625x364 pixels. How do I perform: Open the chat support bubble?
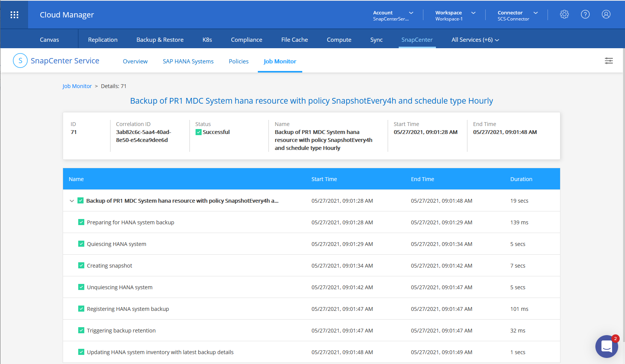coord(606,346)
